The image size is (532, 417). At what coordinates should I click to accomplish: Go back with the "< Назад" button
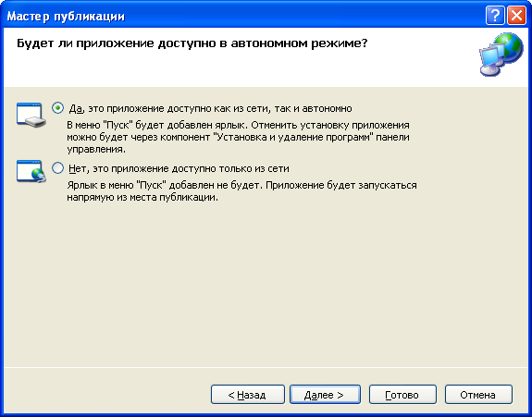[248, 394]
